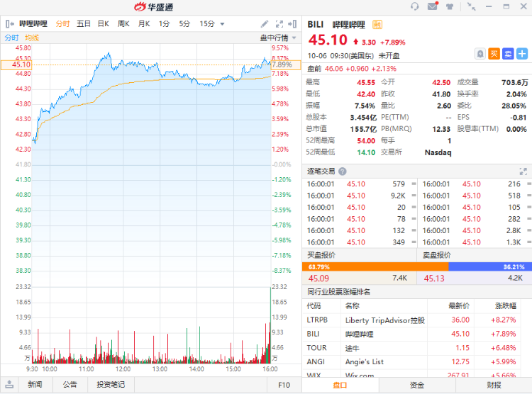This screenshot has width=532, height=394.
Task: Switch to 5分 chart tab
Action: (x=184, y=23)
